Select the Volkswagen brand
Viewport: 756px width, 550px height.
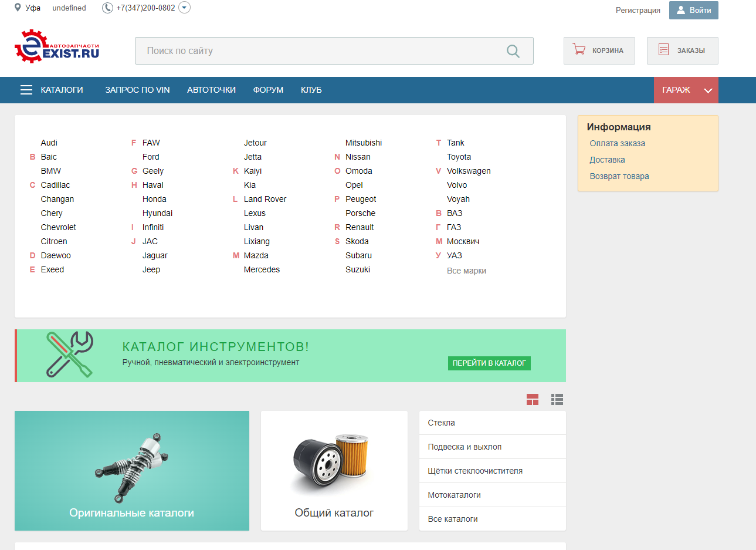coord(469,171)
